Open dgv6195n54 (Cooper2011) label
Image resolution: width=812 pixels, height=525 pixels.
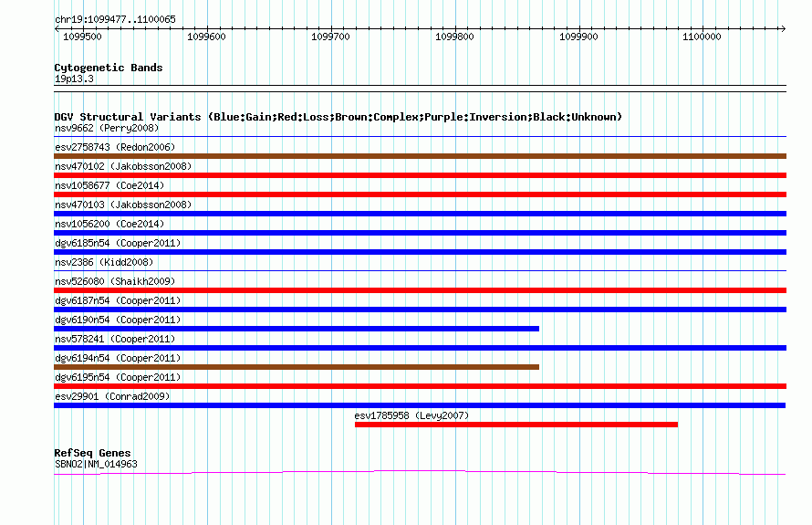point(118,377)
